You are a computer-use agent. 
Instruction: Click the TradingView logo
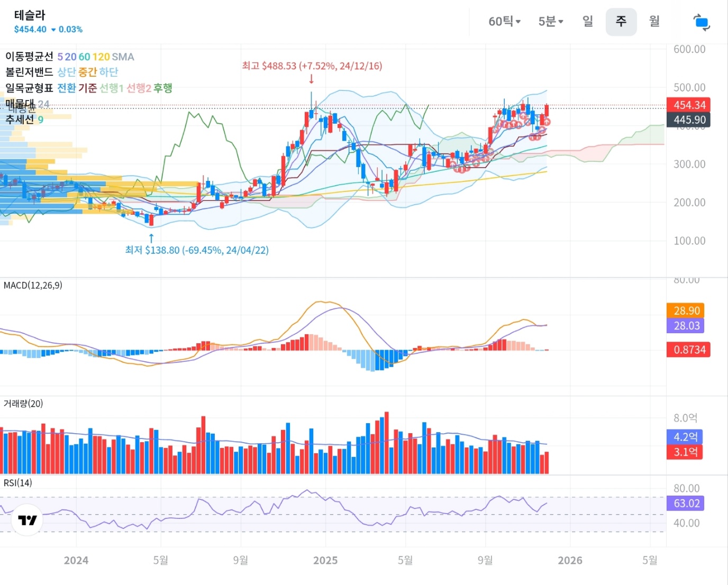pyautogui.click(x=27, y=520)
